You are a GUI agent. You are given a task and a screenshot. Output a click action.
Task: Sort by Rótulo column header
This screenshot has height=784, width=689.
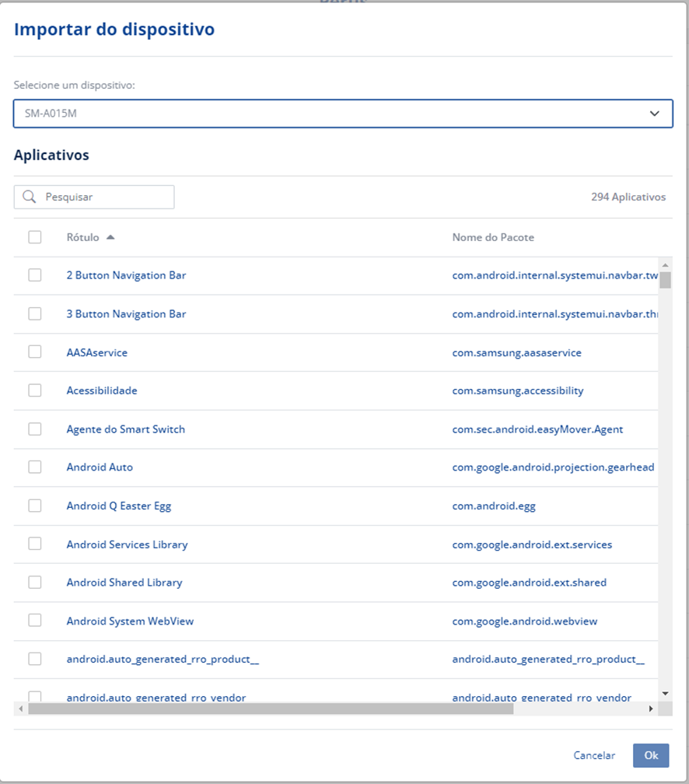pyautogui.click(x=82, y=237)
